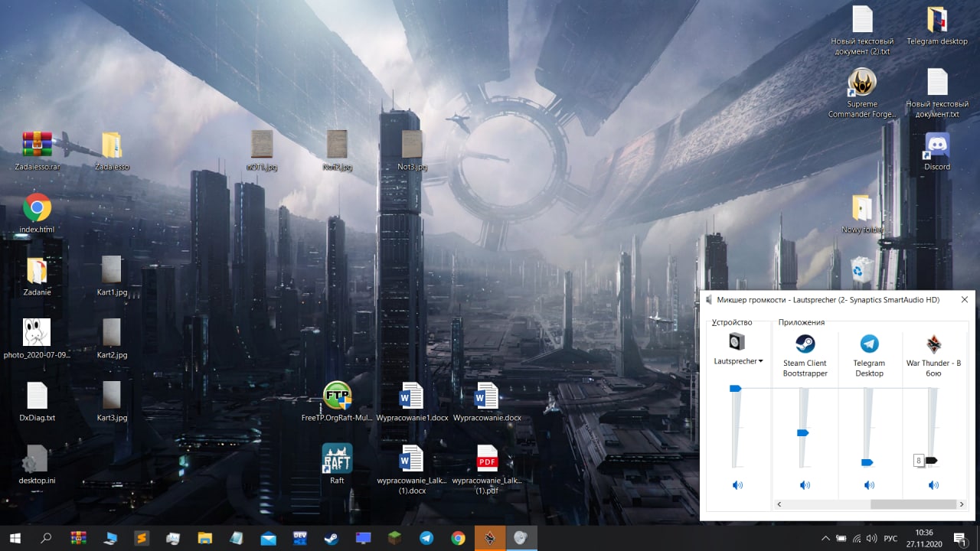Select the Telegram desktop folder

(x=937, y=26)
